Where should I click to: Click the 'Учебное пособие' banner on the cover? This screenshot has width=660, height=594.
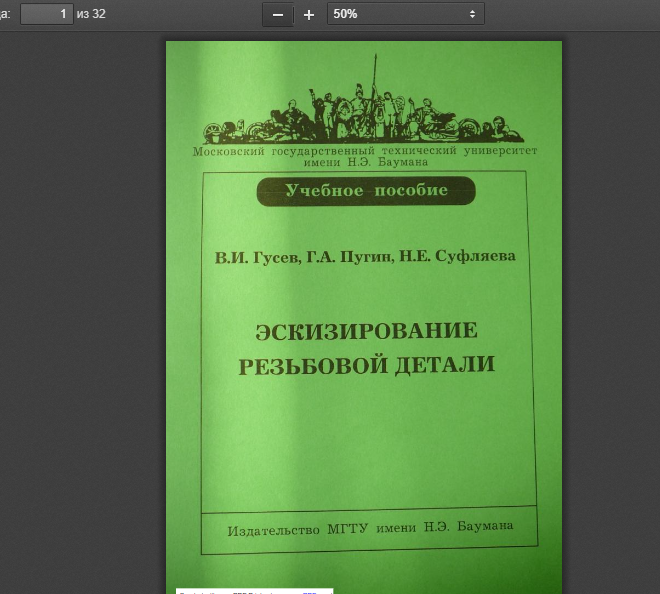click(x=366, y=191)
